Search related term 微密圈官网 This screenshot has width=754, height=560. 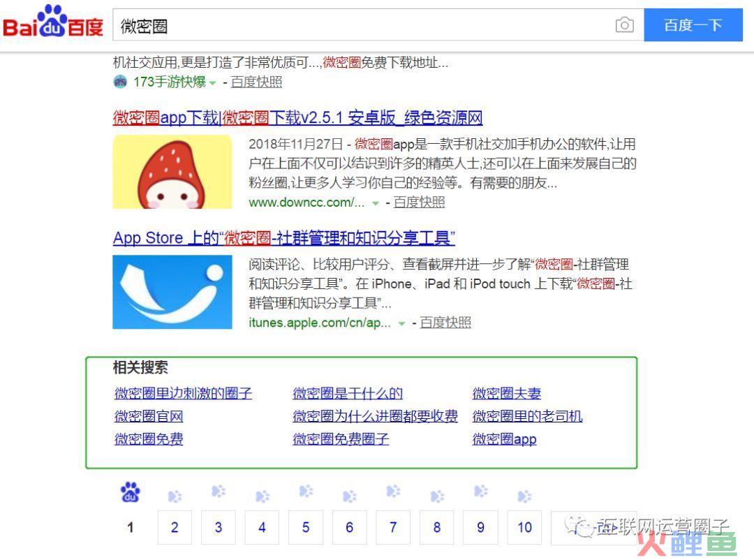pyautogui.click(x=149, y=416)
